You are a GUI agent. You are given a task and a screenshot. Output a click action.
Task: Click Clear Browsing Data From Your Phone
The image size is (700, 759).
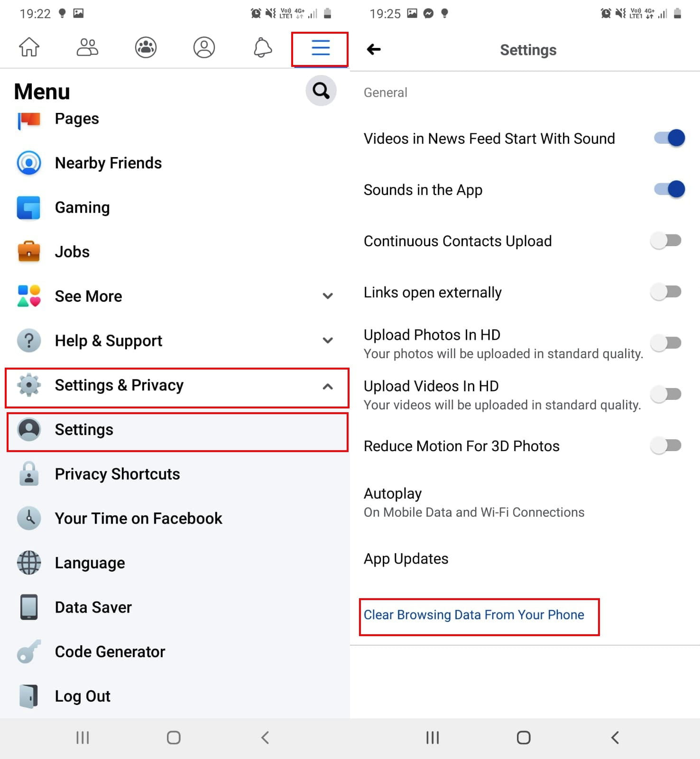474,615
